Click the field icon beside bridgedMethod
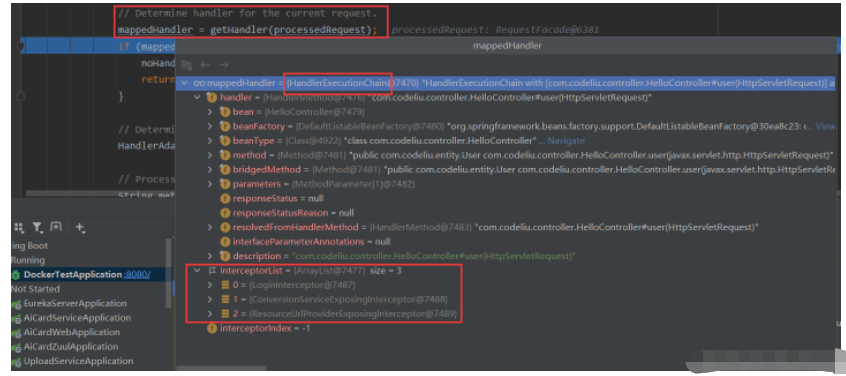The width and height of the screenshot is (846, 376). point(225,169)
